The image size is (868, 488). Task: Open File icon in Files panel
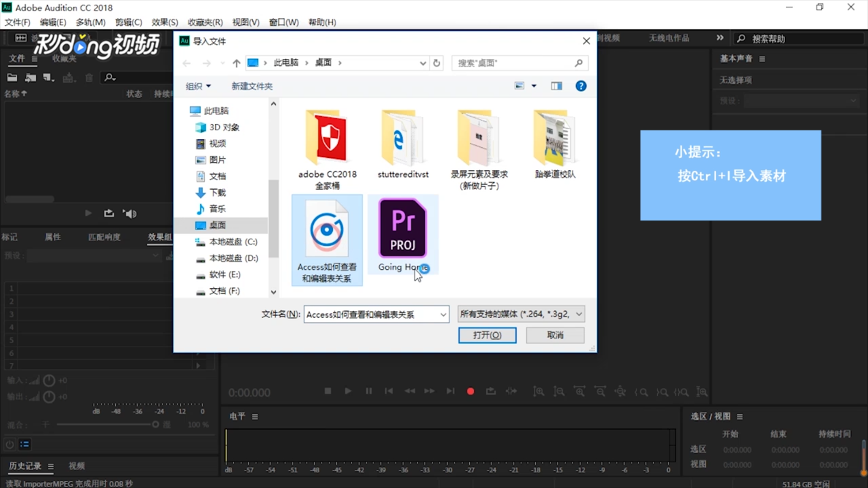12,78
